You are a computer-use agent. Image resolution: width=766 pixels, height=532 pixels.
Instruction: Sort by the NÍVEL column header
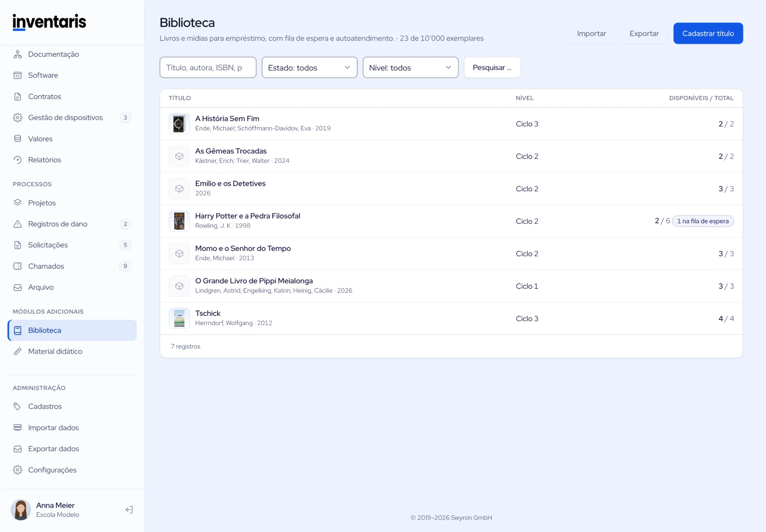(x=525, y=98)
